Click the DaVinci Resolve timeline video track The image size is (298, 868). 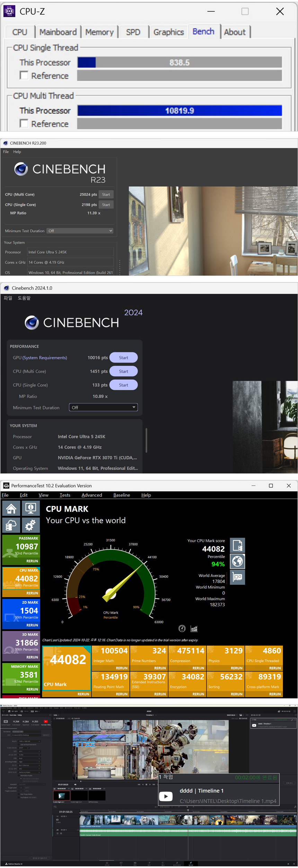[188, 820]
